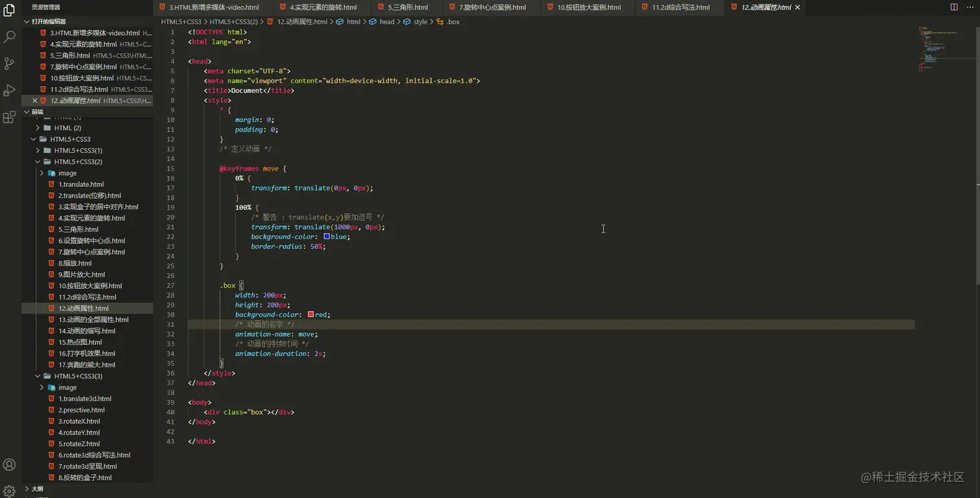This screenshot has height=498, width=980.
Task: Collapse the HTML5+CSS3(3) folder chevron
Action: (x=38, y=376)
